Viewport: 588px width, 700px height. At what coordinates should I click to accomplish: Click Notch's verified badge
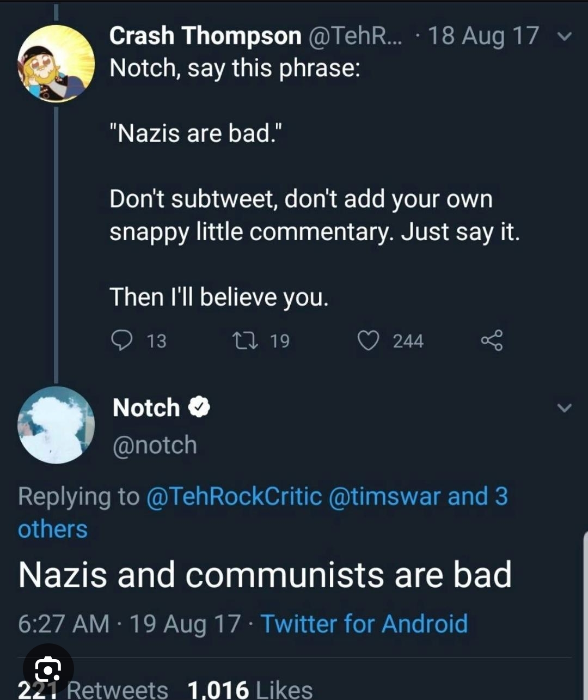click(x=199, y=407)
